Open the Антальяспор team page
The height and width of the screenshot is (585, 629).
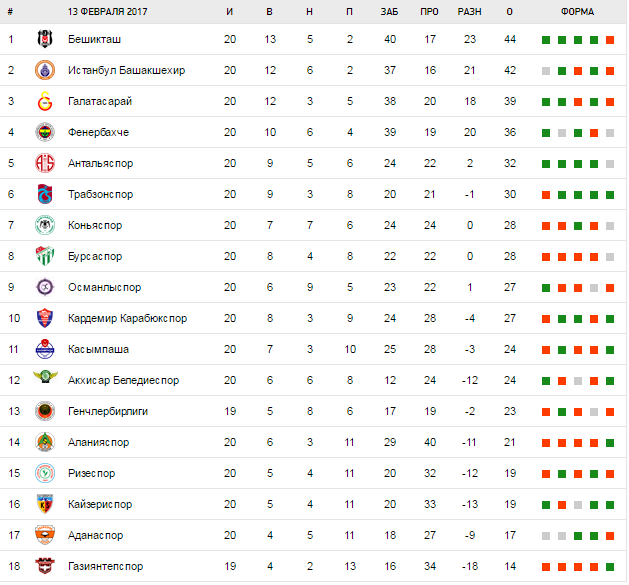[x=100, y=164]
